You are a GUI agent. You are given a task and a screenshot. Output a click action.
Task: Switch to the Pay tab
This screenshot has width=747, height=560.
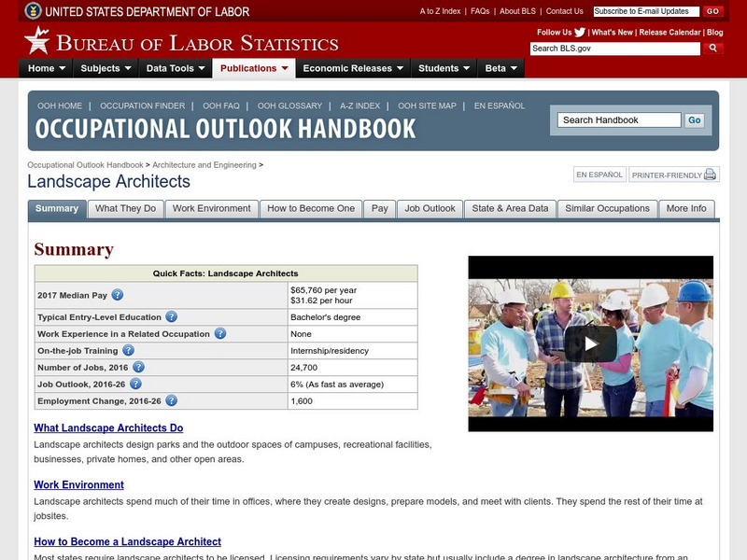pos(380,209)
